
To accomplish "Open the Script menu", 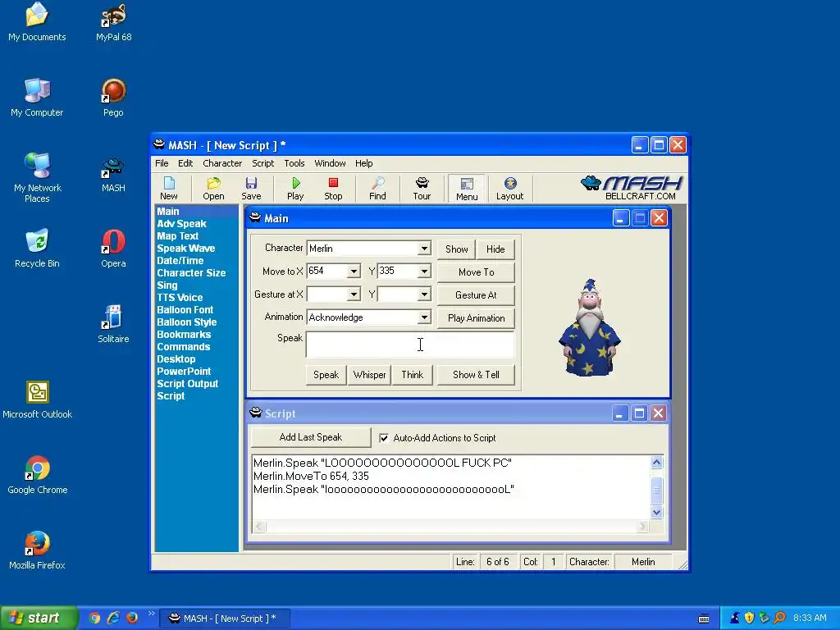I will click(x=263, y=163).
